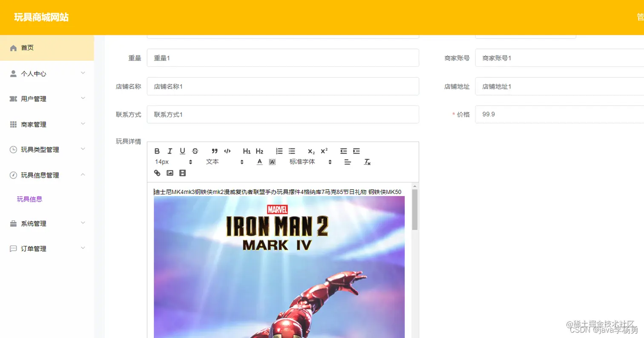Click the 重量 input field

(x=283, y=58)
